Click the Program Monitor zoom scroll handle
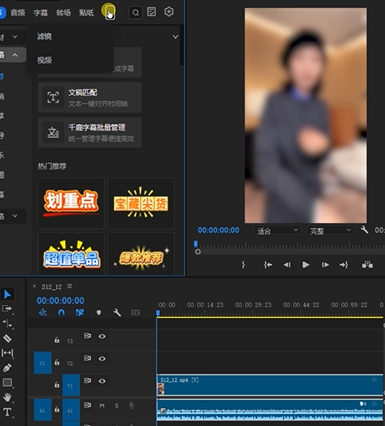The image size is (385, 426). 198,252
